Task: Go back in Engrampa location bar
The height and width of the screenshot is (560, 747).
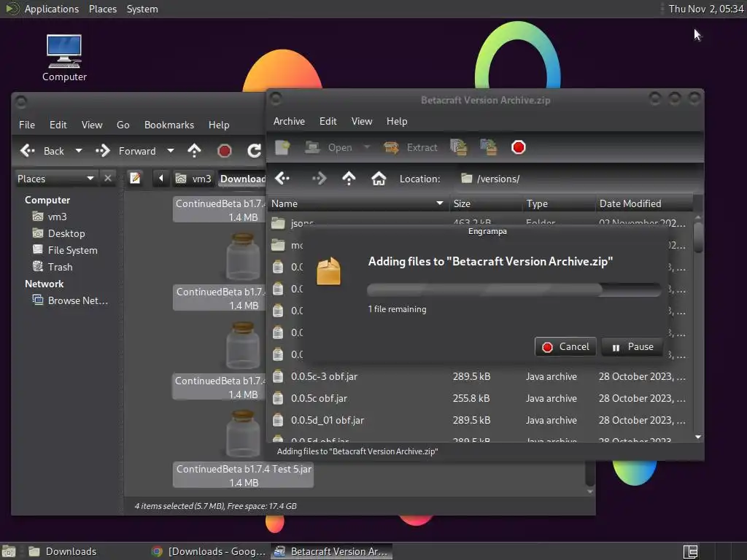Action: pyautogui.click(x=282, y=179)
